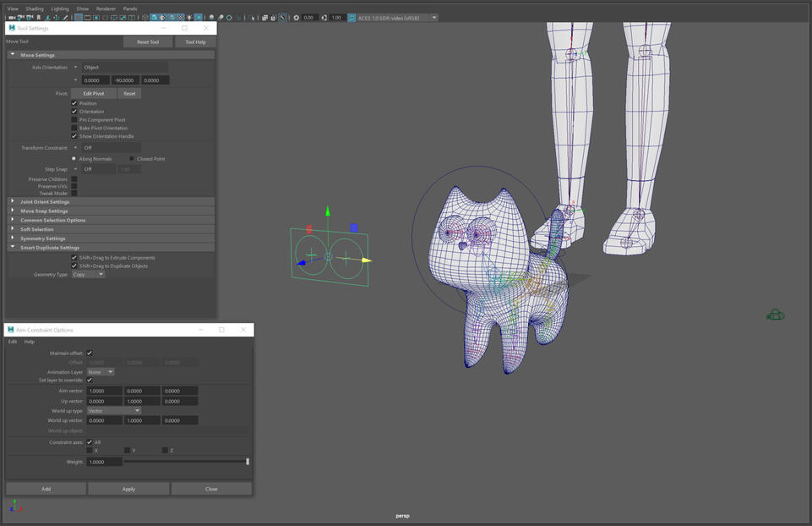
Task: Select the Closest Point radio button
Action: click(132, 159)
